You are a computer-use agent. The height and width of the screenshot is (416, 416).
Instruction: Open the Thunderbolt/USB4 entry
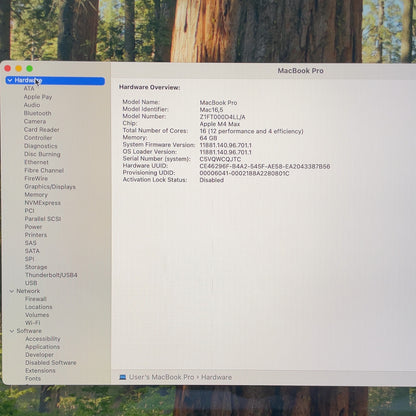click(x=51, y=275)
